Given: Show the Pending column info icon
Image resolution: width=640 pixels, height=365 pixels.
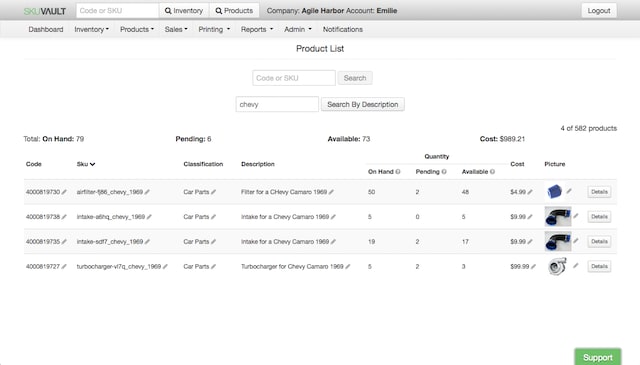Looking at the screenshot, I should point(444,172).
